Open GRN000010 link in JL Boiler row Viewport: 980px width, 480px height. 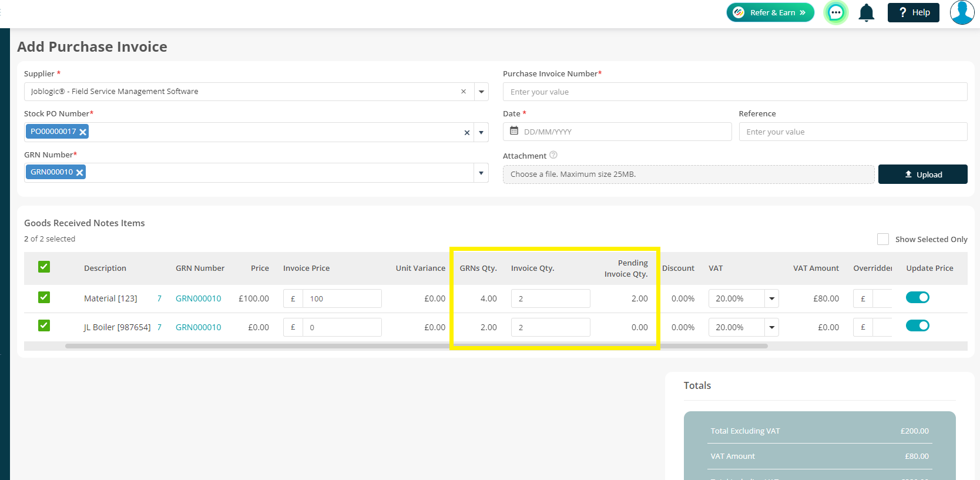[199, 327]
